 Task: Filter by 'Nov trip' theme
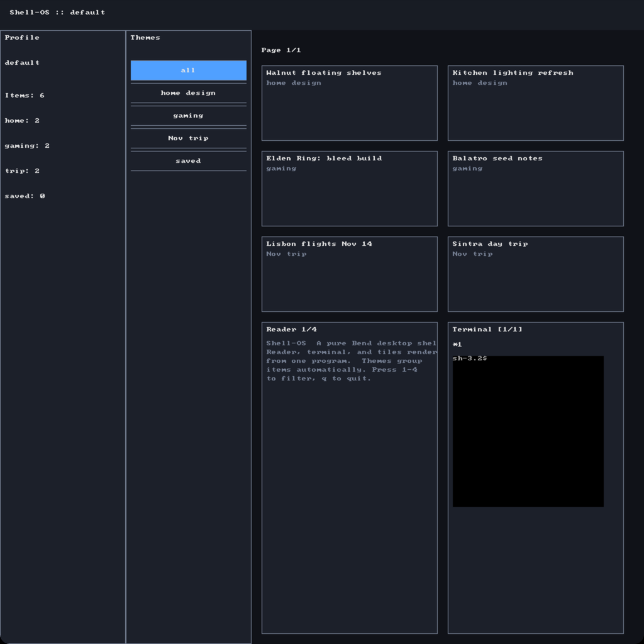189,138
